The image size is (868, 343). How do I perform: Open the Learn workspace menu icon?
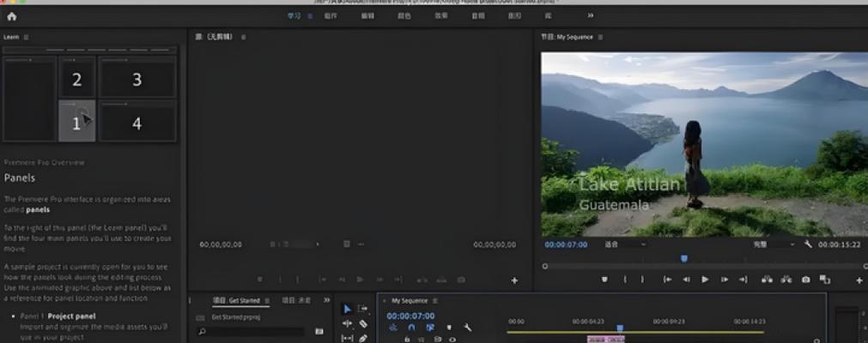point(310,16)
